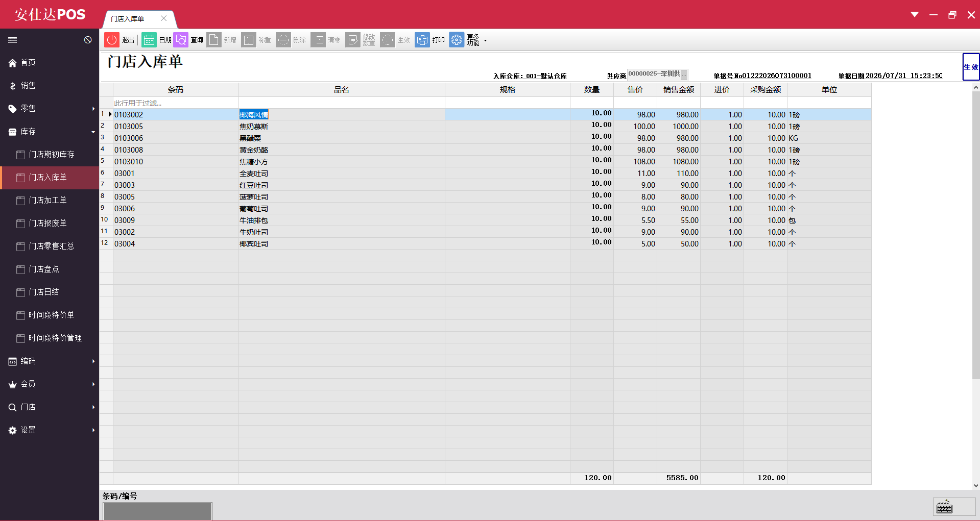The image size is (980, 521).
Task: Click the 新增 new document icon
Action: tap(214, 40)
